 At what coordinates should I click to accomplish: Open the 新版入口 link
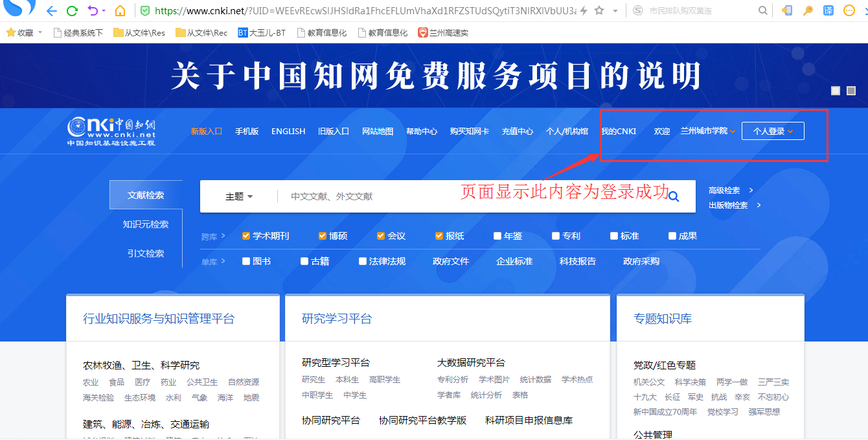[x=207, y=131]
